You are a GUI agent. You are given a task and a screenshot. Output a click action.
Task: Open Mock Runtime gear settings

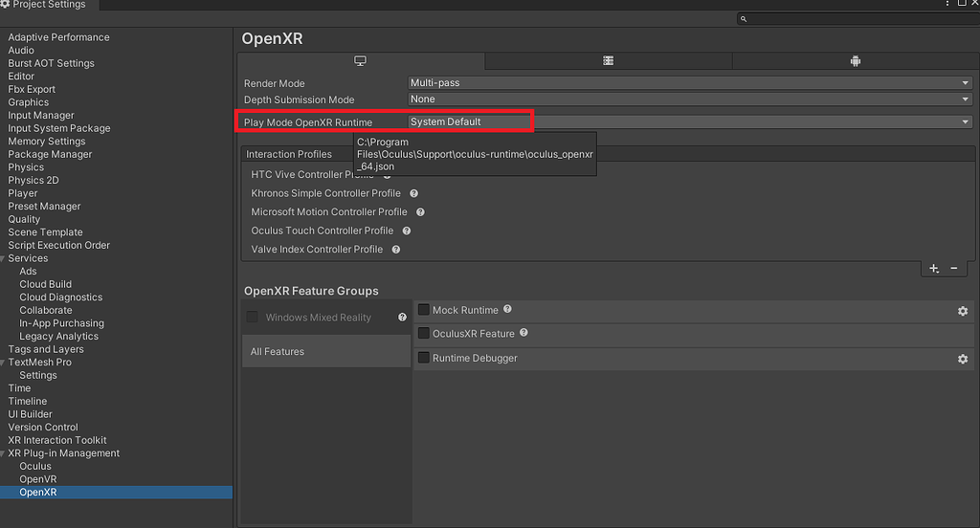click(x=963, y=311)
